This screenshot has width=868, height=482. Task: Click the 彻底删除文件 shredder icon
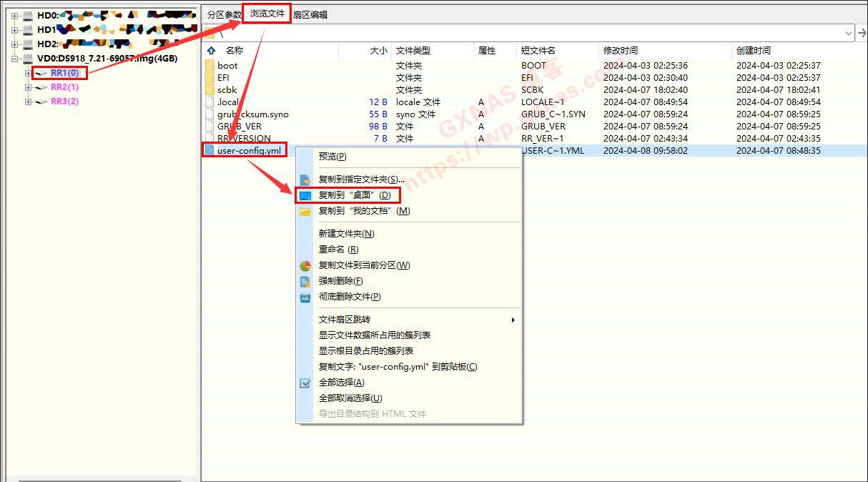pos(305,297)
